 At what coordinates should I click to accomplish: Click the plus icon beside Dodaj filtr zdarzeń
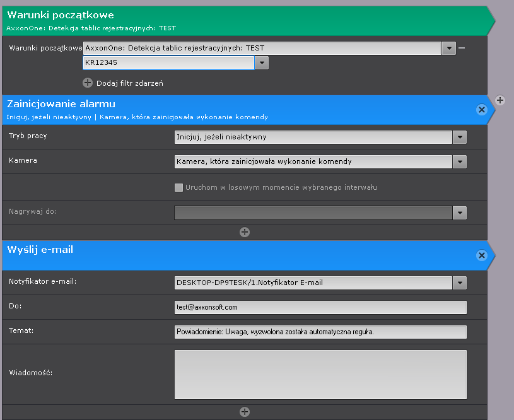88,83
